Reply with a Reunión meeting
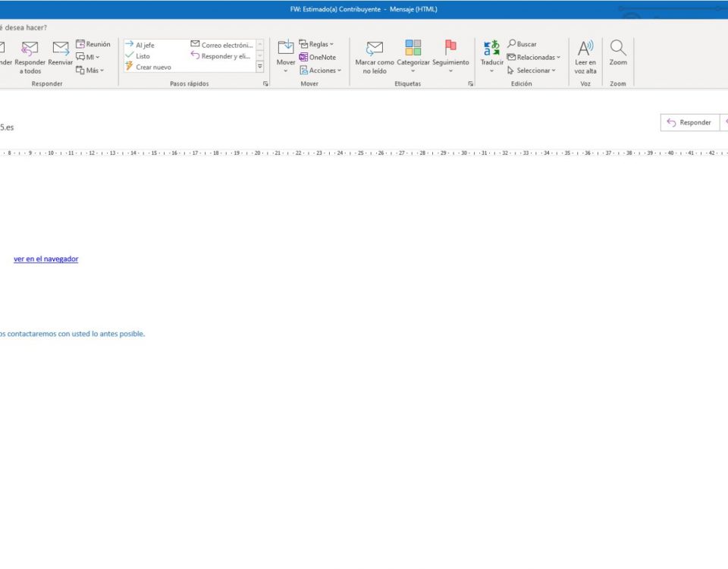728x569 pixels. click(93, 44)
